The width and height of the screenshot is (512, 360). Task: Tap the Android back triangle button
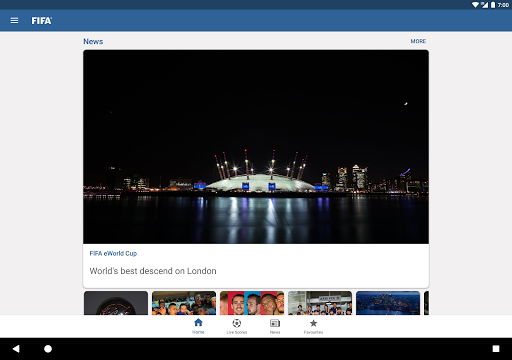point(16,349)
